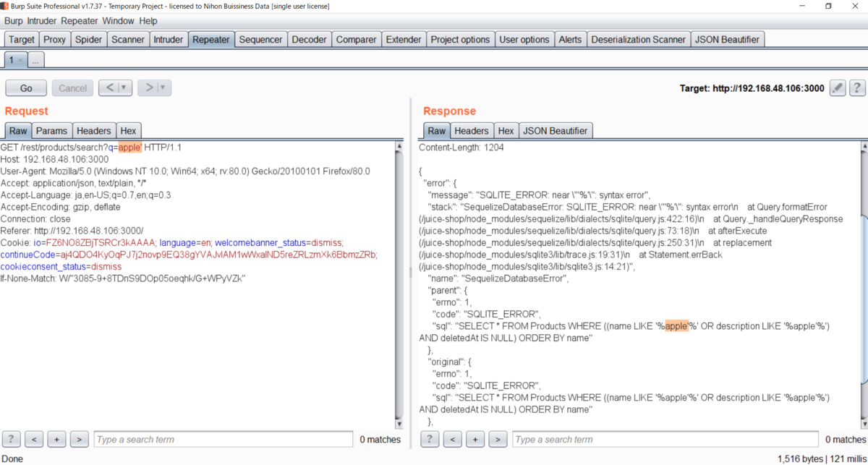
Task: Open the Burp menu
Action: click(x=14, y=21)
